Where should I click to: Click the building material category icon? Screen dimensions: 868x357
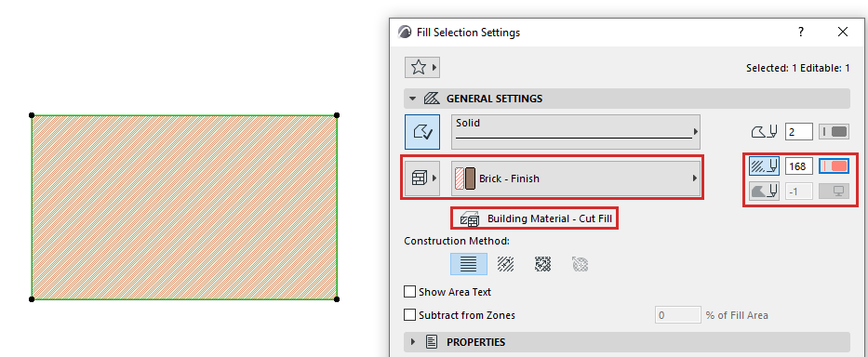pos(422,178)
